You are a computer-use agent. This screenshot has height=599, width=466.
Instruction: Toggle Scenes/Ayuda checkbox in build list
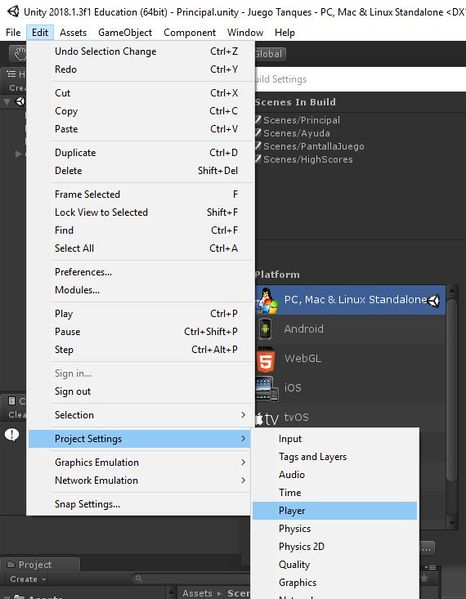click(x=258, y=133)
